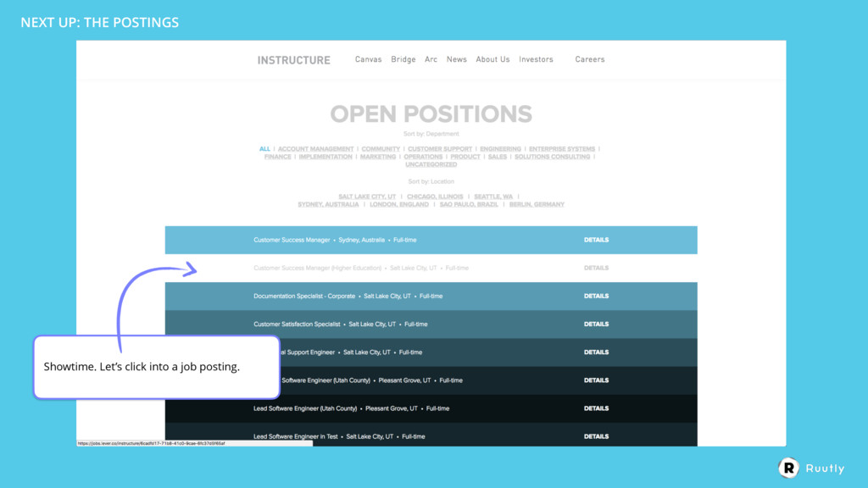Click the INSTRUCTURE logo
Screen dimensions: 868x488
(x=293, y=60)
